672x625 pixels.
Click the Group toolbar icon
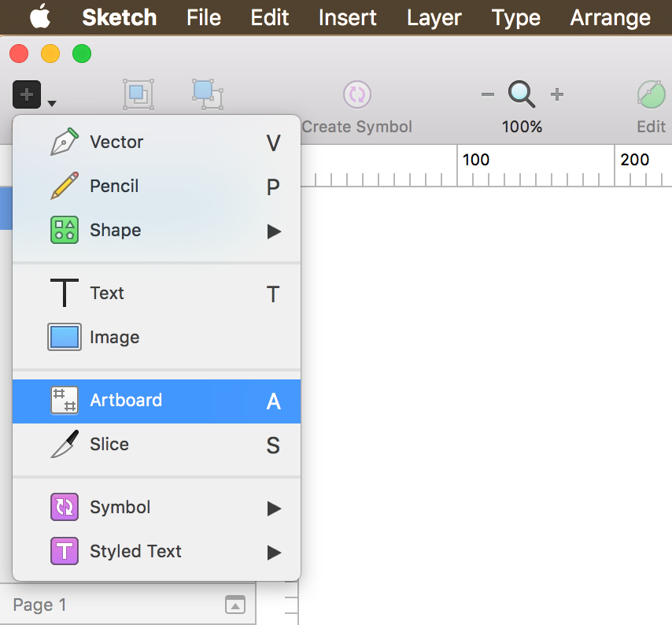coord(138,94)
